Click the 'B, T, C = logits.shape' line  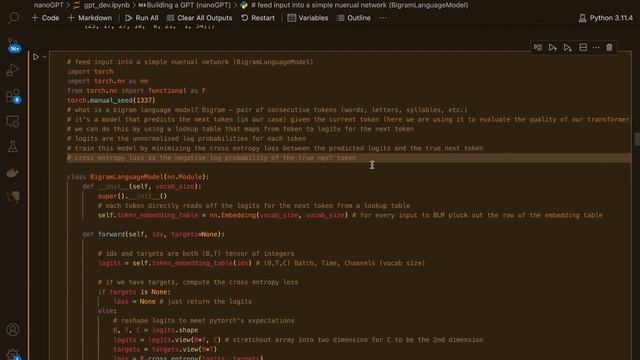click(156, 330)
